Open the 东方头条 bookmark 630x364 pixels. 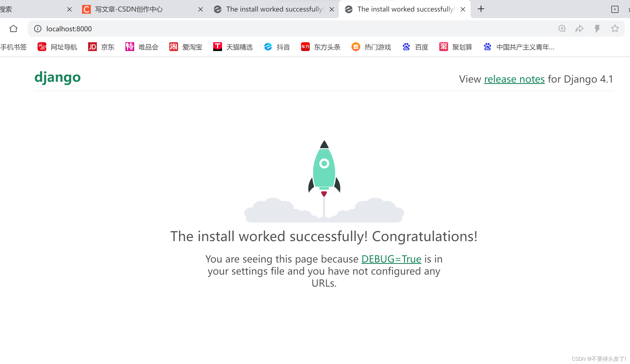pos(320,47)
